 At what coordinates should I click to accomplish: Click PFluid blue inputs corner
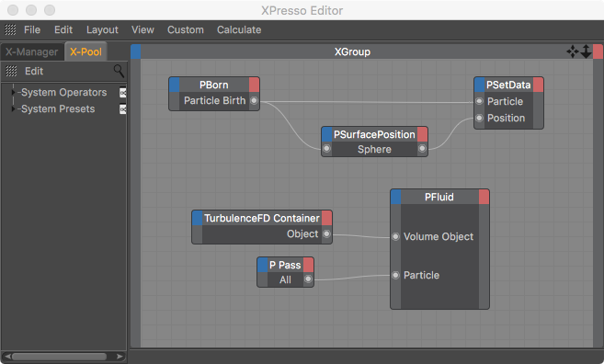point(396,197)
